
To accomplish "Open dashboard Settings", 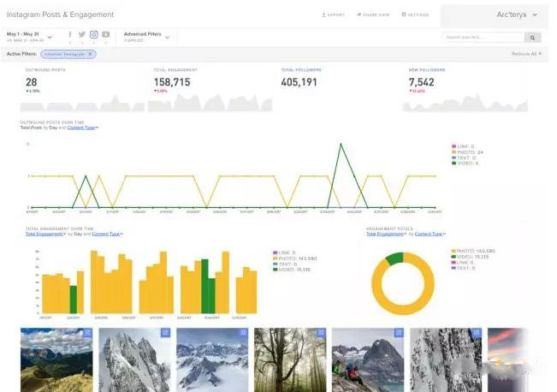I will click(415, 15).
